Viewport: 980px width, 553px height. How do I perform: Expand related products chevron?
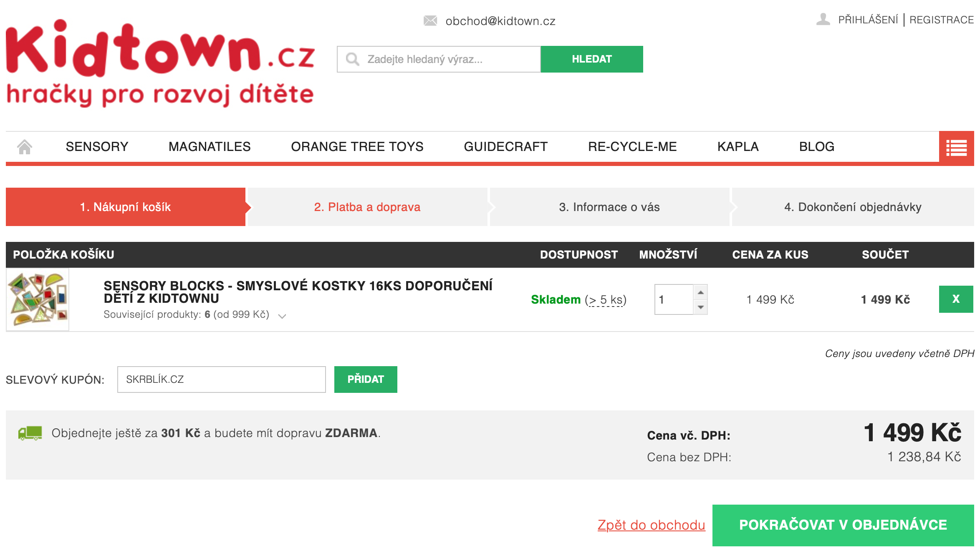pyautogui.click(x=282, y=316)
